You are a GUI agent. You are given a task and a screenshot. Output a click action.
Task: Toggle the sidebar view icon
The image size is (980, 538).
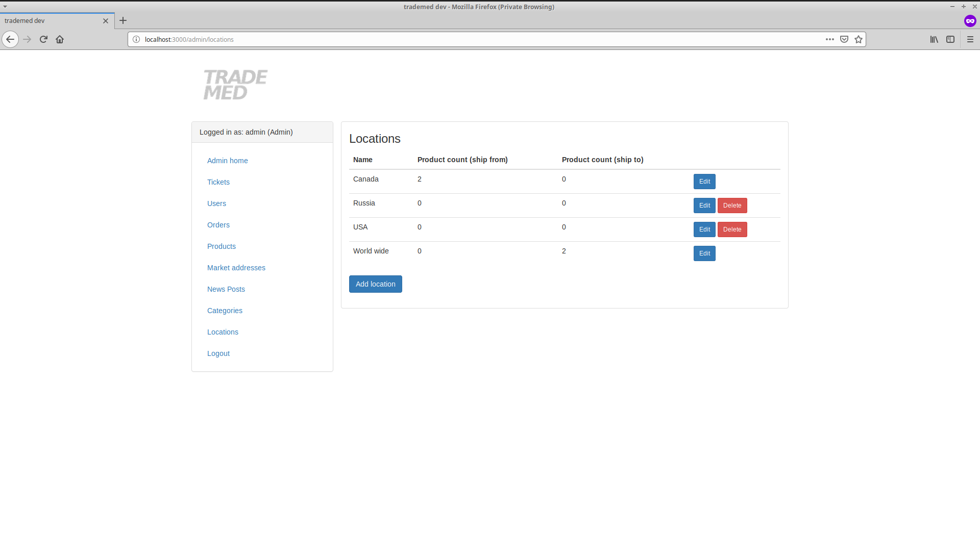(x=950, y=39)
